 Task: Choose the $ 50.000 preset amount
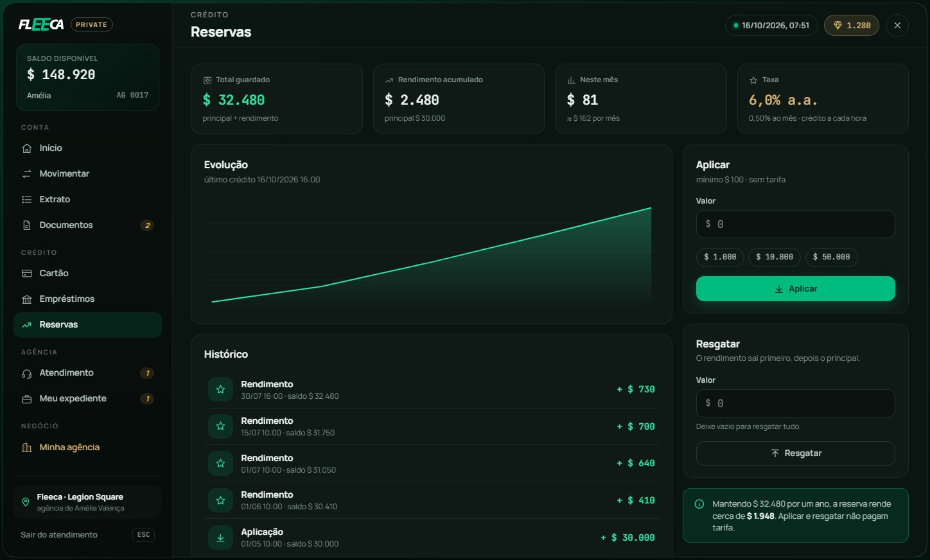pyautogui.click(x=831, y=257)
